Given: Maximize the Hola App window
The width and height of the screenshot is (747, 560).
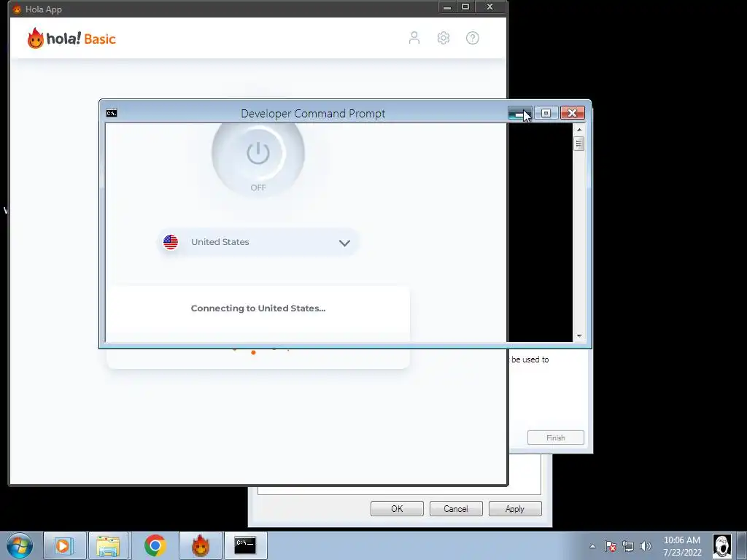Looking at the screenshot, I should click(465, 7).
